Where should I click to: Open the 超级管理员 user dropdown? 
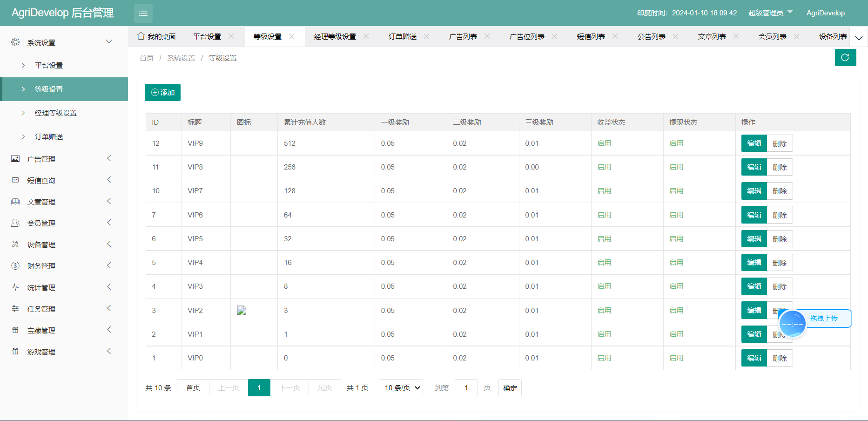pyautogui.click(x=770, y=13)
